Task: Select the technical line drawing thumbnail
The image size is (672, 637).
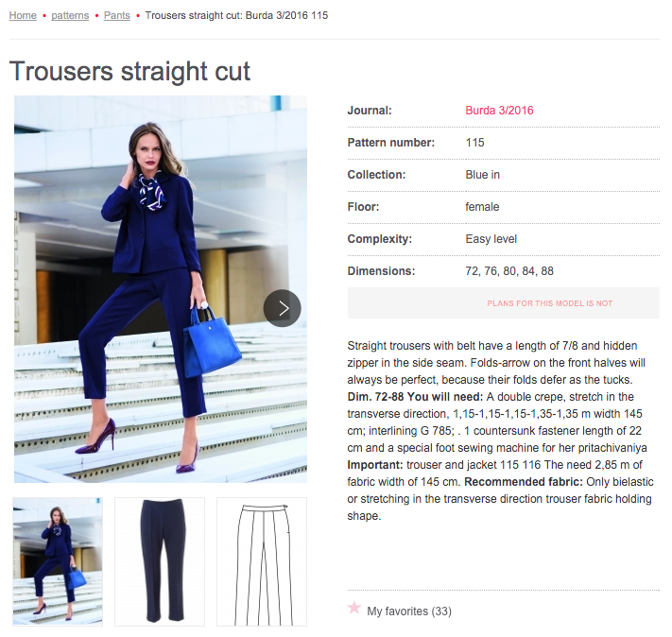Action: (x=262, y=561)
